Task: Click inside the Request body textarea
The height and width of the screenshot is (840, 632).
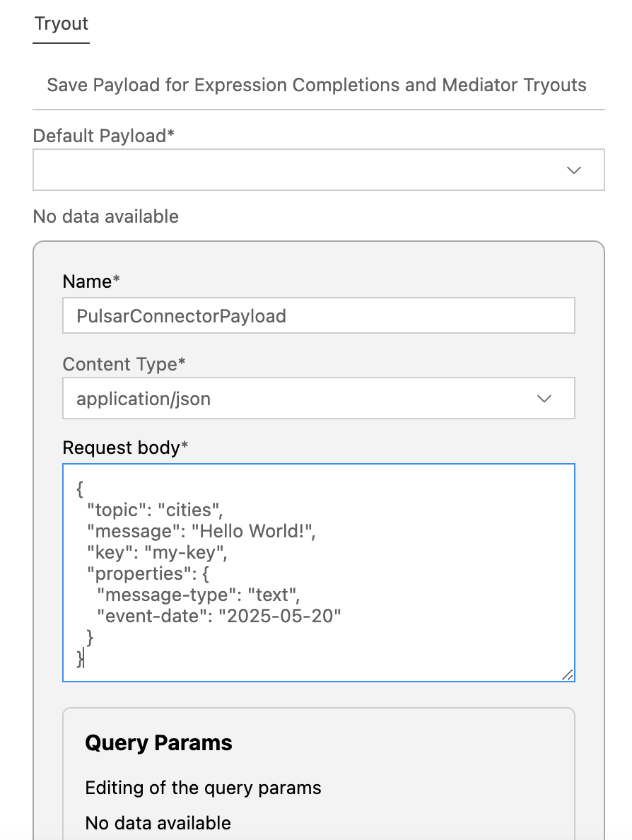Action: (319, 573)
